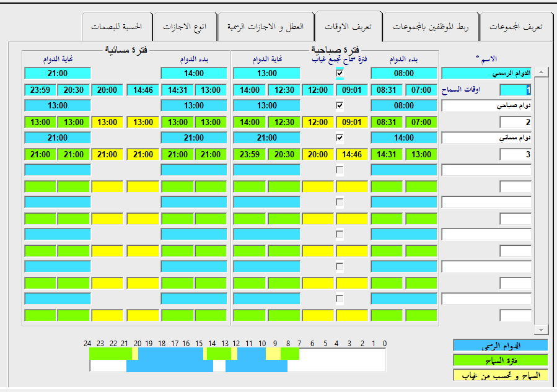Click the دوام مسائي name field

(x=486, y=138)
